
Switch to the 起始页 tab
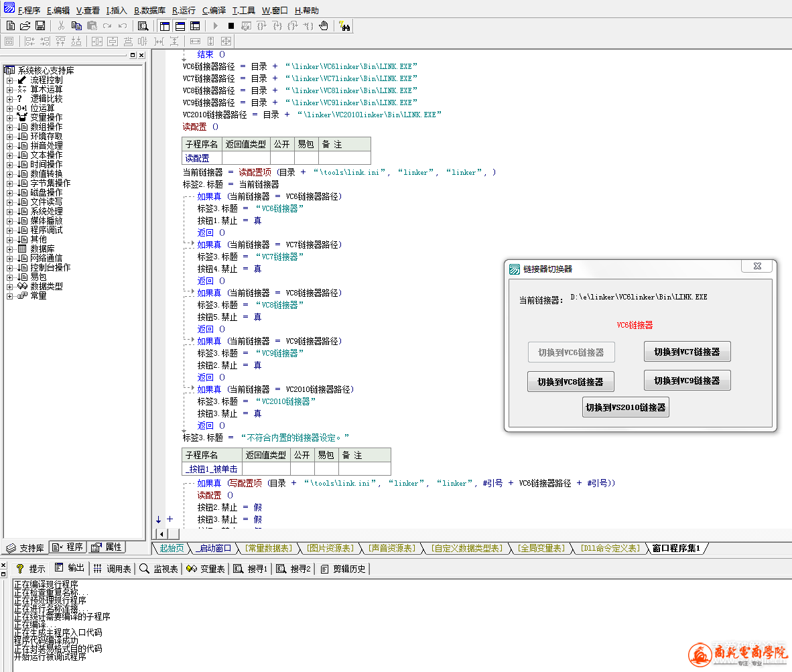172,548
